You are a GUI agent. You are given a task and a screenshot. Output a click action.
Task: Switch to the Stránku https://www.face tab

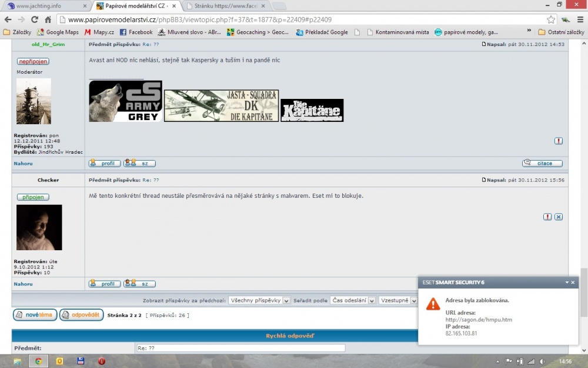[x=226, y=6]
